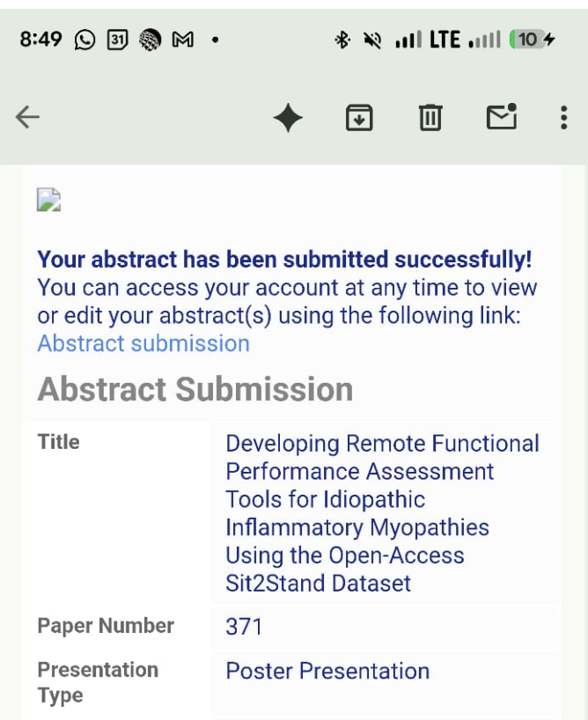Archive this email with the archive icon
Viewport: 588px width, 720px height.
(358, 118)
